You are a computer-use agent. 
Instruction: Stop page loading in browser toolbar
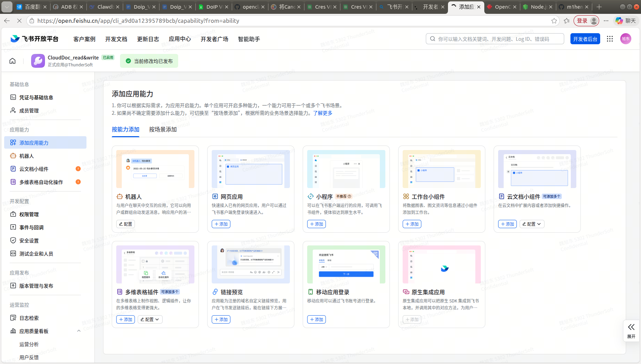(x=19, y=21)
